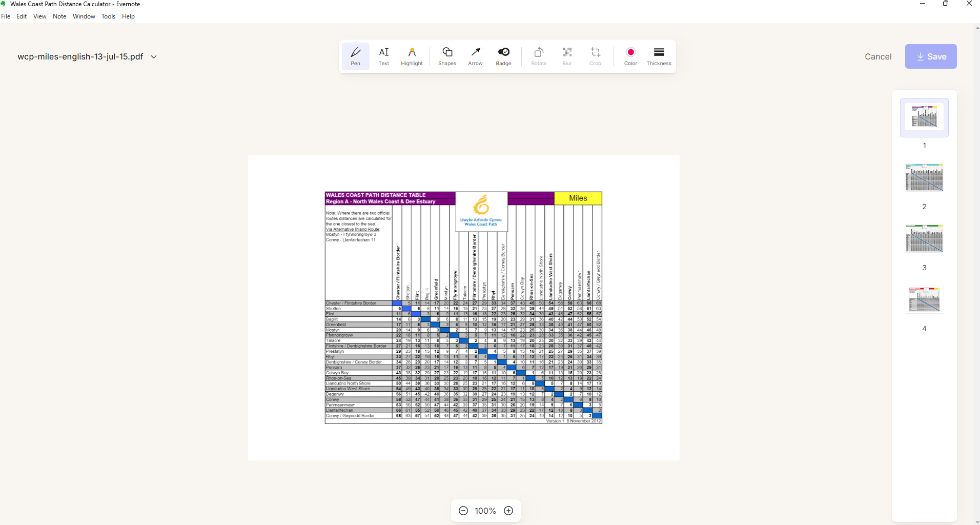
Task: Choose the Badge tool
Action: coord(503,56)
